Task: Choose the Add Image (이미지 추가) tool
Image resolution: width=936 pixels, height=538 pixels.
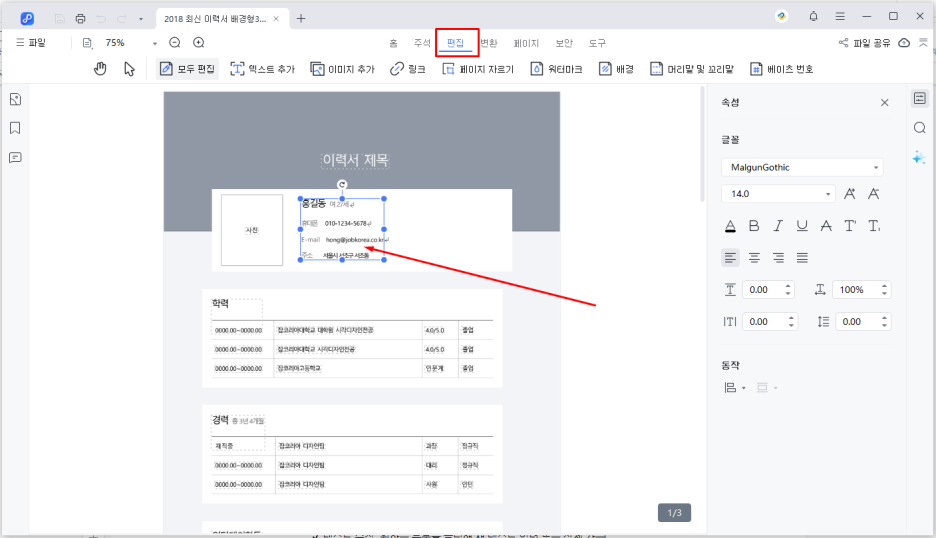Action: (x=342, y=69)
